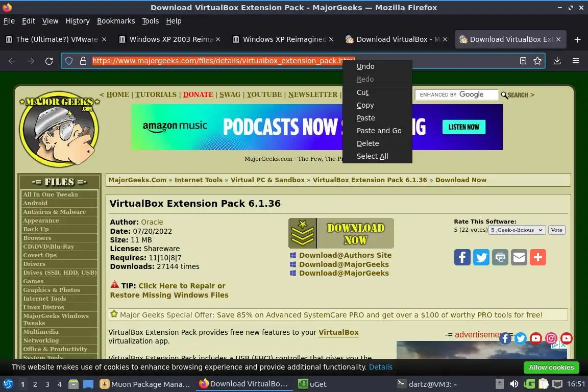The image size is (588, 392).
Task: Share page via Facebook square icon
Action: tap(462, 257)
